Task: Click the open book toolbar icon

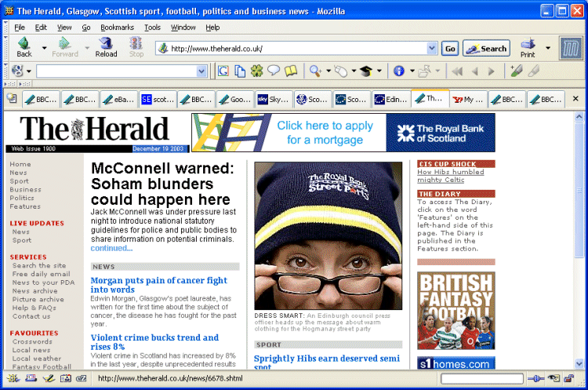Action: 291,71
